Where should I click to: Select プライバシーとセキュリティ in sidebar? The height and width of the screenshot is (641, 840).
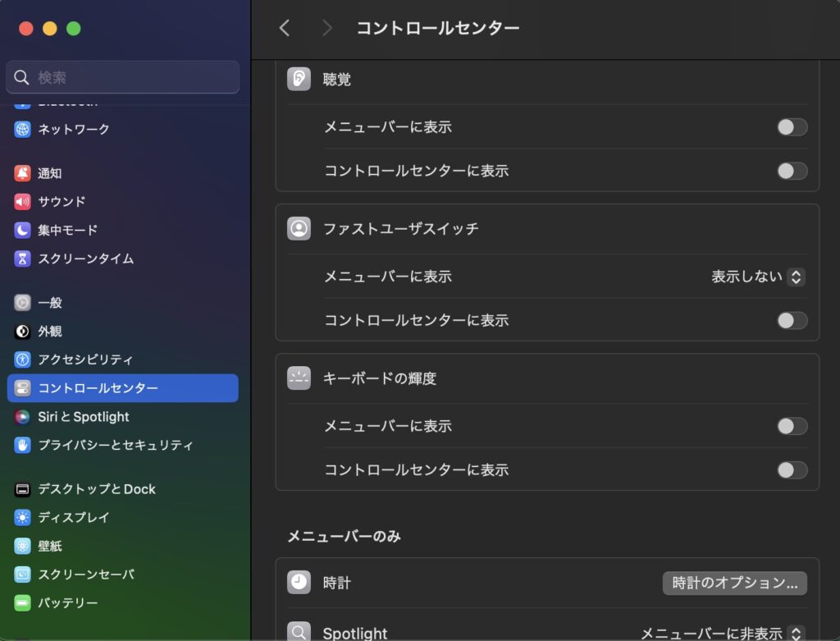(x=115, y=446)
